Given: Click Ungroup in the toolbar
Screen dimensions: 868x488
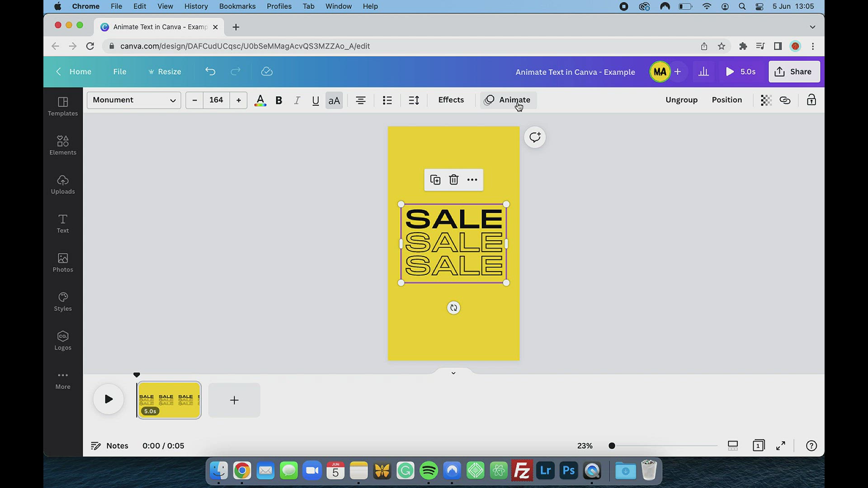Looking at the screenshot, I should point(681,100).
